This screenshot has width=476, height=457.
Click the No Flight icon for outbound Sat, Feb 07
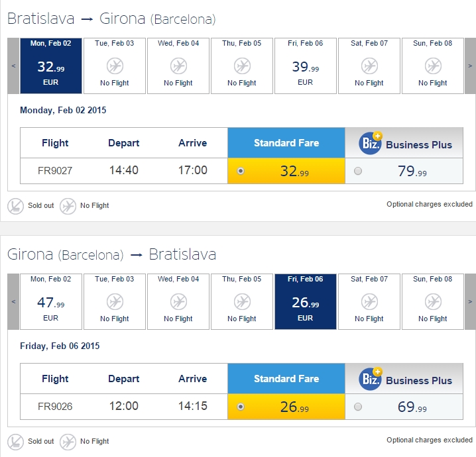(x=369, y=66)
